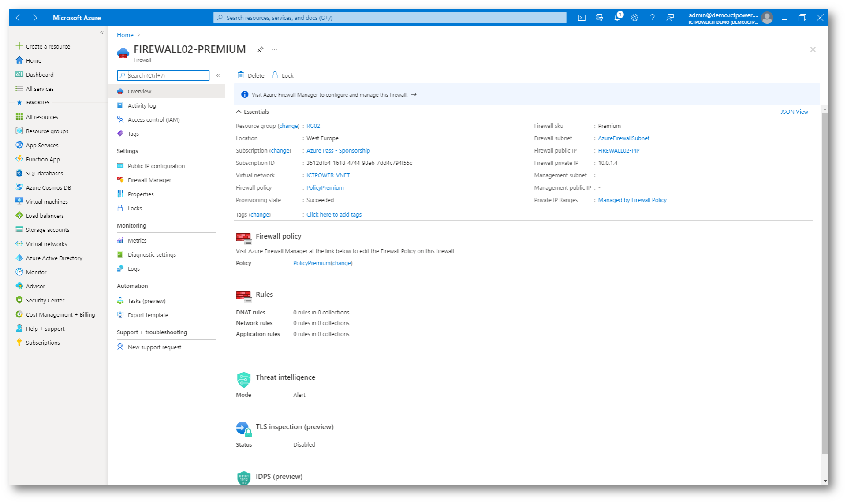Open Storage accounts entry
The width and height of the screenshot is (847, 504).
click(42, 230)
